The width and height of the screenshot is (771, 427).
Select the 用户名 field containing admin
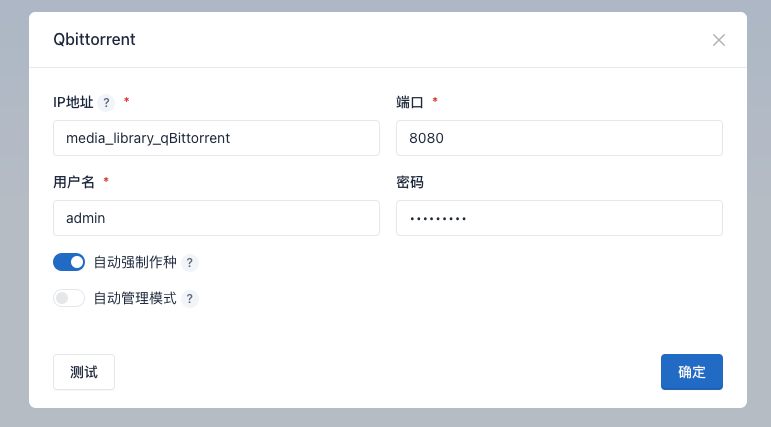[x=216, y=218]
